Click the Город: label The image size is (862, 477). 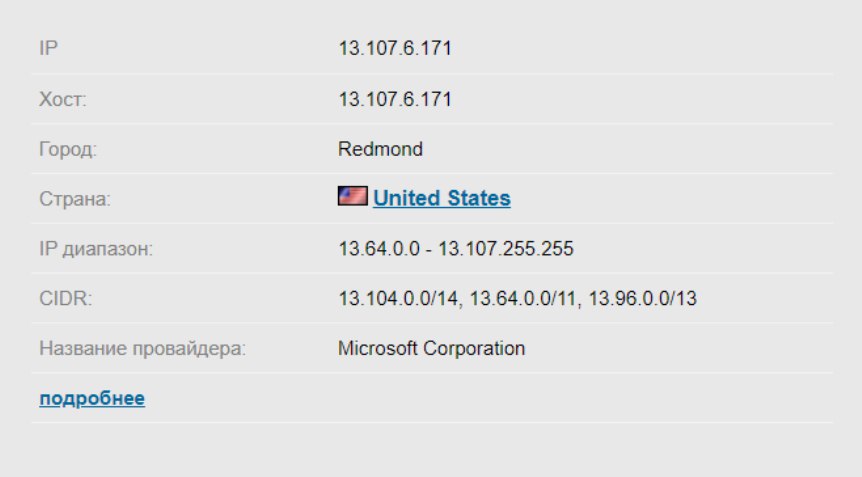tap(68, 149)
